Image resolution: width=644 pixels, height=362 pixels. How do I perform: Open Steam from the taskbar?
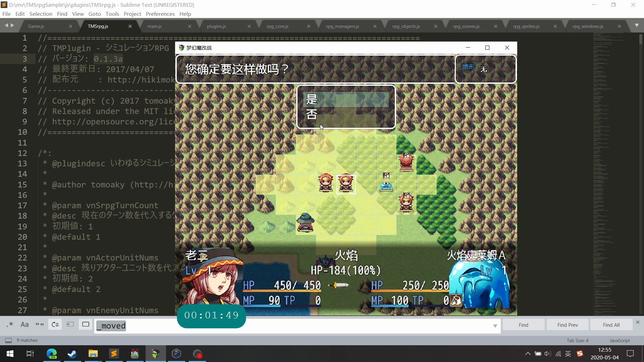click(x=72, y=354)
